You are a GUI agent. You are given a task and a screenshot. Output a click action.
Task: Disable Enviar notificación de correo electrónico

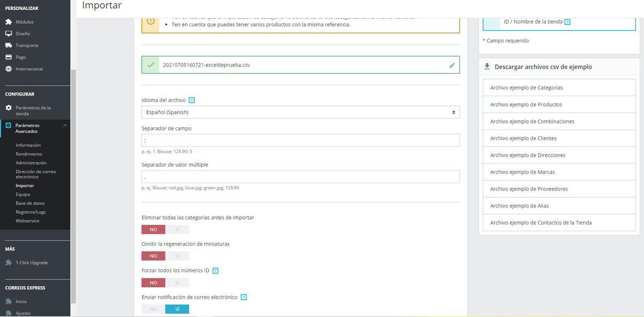coord(153,309)
